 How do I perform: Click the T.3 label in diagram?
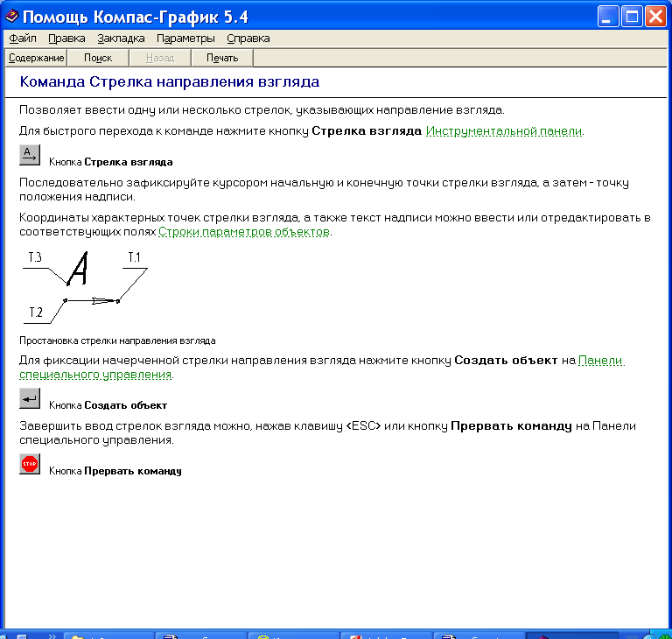pos(35,257)
